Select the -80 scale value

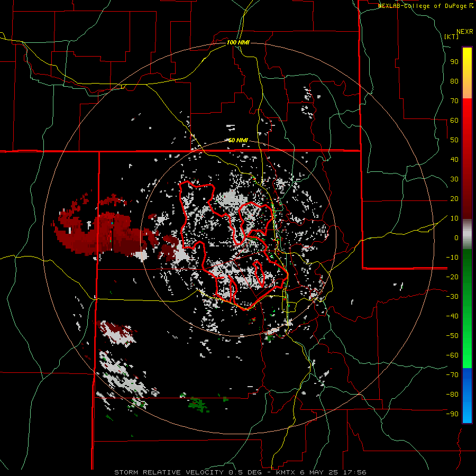tap(452, 395)
